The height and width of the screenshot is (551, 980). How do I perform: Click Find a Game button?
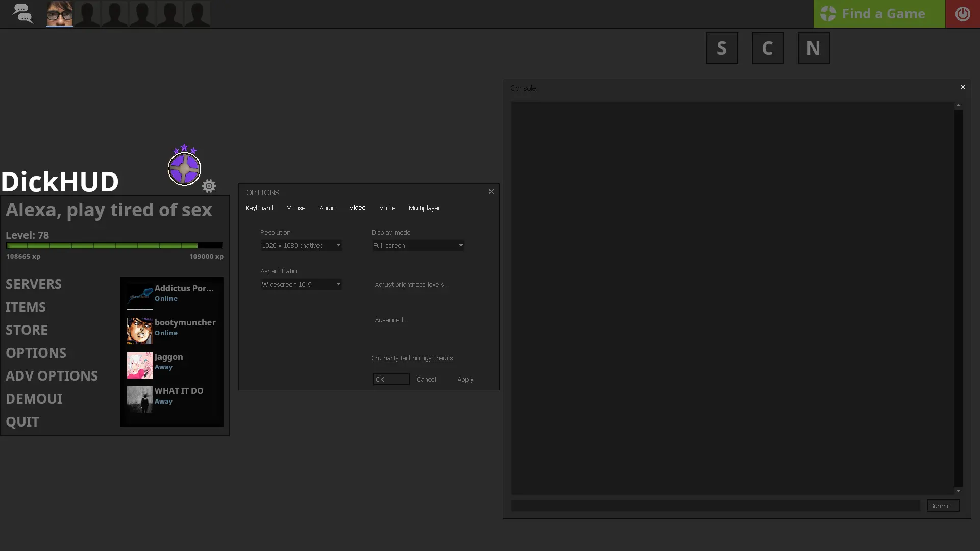pyautogui.click(x=879, y=14)
